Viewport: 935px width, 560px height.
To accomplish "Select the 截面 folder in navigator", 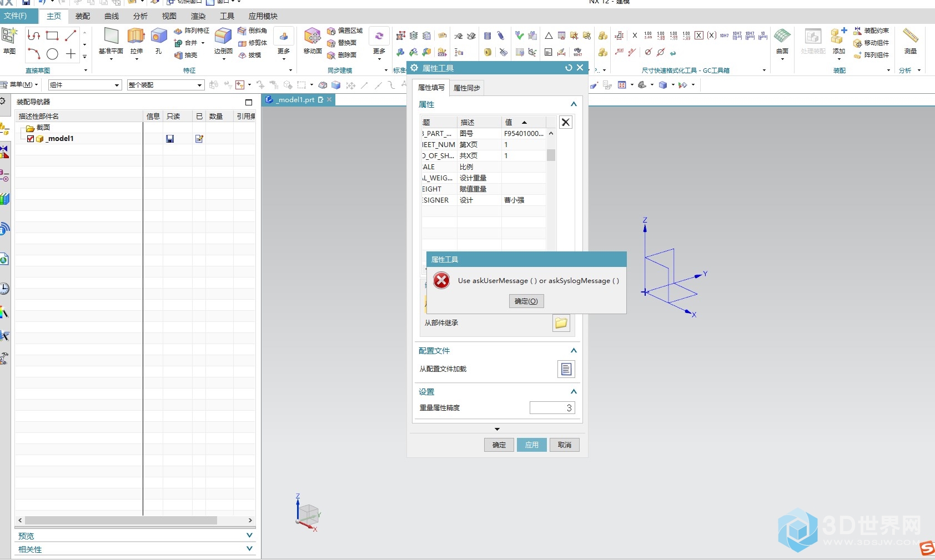I will tap(39, 128).
